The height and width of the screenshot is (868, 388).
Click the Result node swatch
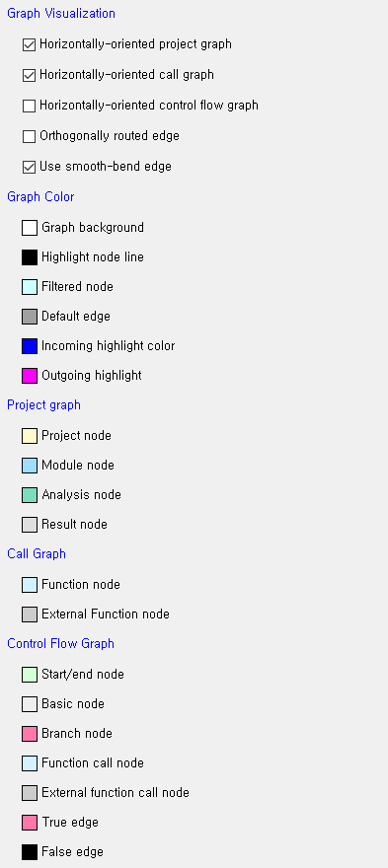[30, 525]
